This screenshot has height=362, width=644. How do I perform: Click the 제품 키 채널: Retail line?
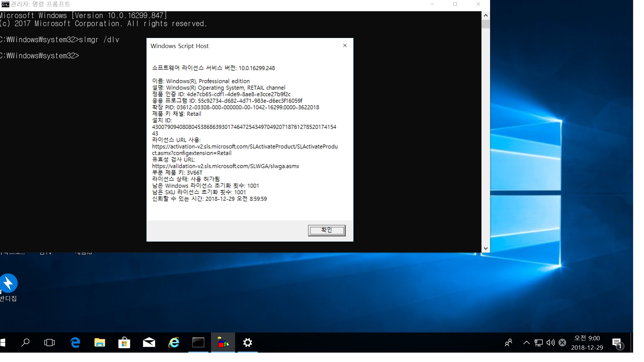pyautogui.click(x=176, y=114)
